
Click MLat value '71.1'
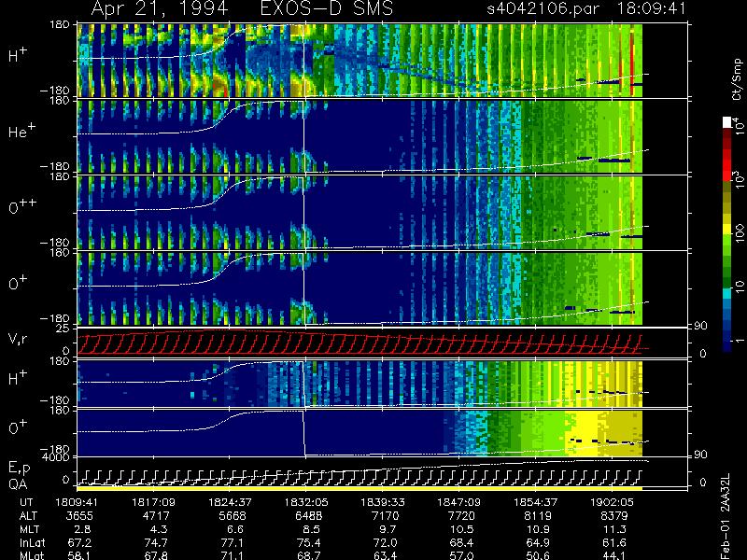(232, 555)
